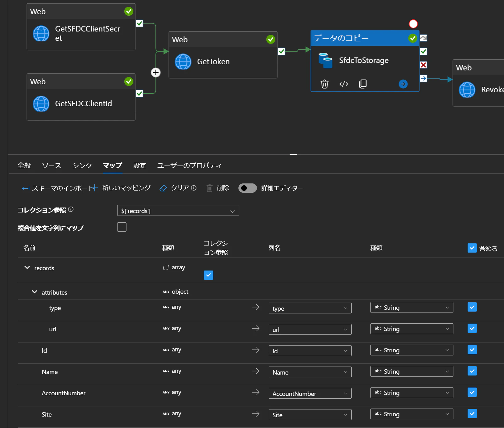The image size is (504, 428).
Task: Delete the SfdcToStorage copy activity via trash icon
Action: click(324, 84)
